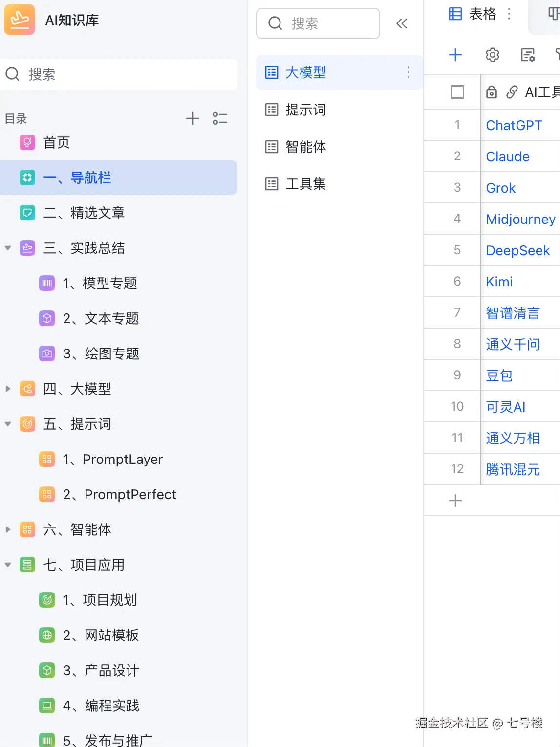Click the link icon in the AI工具 column header
The width and height of the screenshot is (560, 747).
point(512,92)
